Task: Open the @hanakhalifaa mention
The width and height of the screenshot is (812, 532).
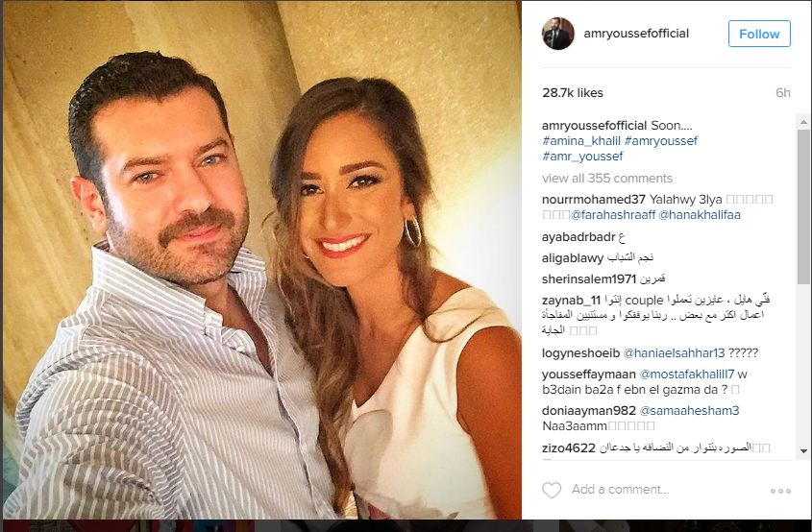Action: click(x=700, y=215)
